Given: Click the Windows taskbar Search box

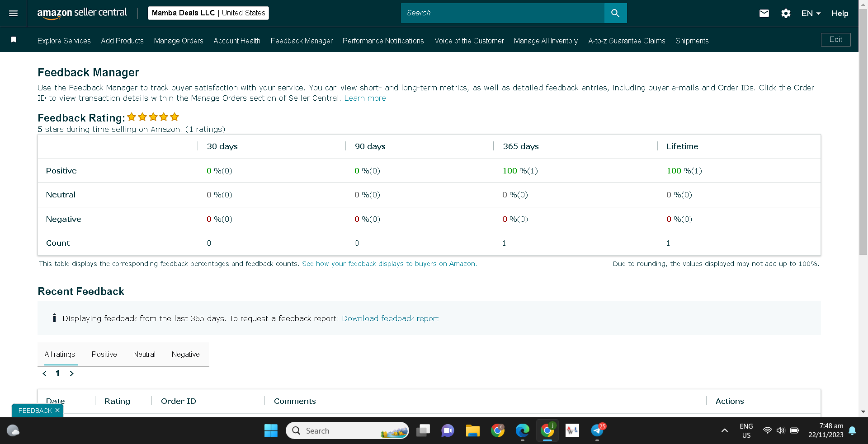Looking at the screenshot, I should (347, 430).
